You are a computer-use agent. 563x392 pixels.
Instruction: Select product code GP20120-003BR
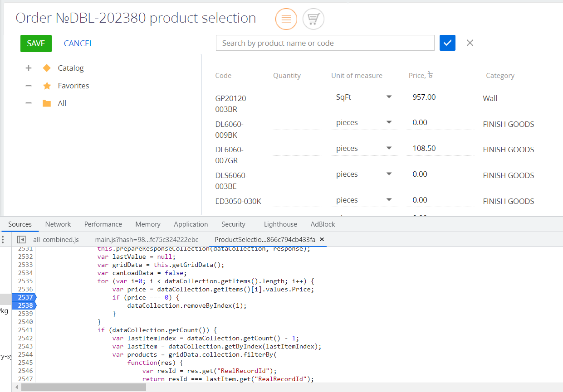[232, 104]
